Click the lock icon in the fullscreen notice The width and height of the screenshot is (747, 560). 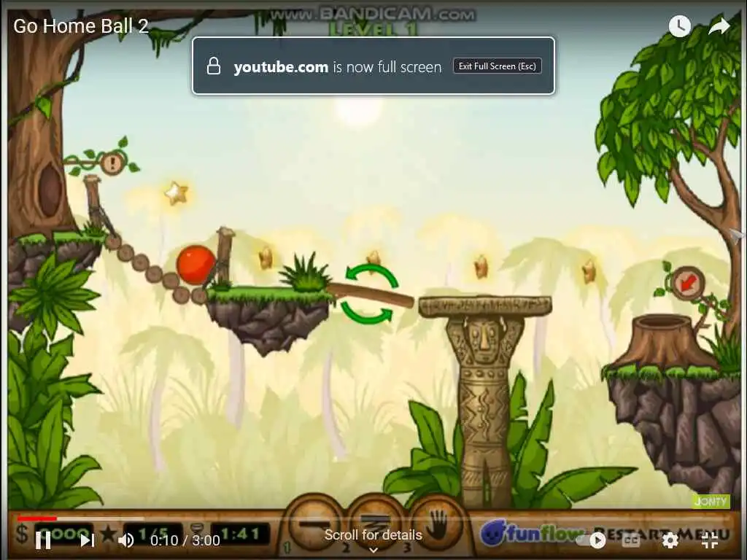coord(214,66)
